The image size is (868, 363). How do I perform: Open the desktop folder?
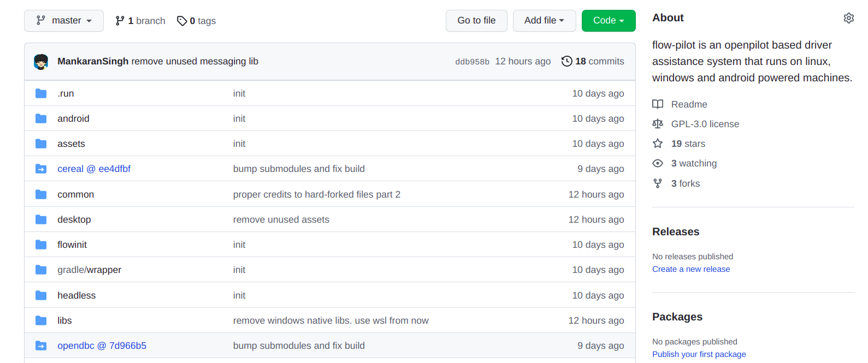74,219
